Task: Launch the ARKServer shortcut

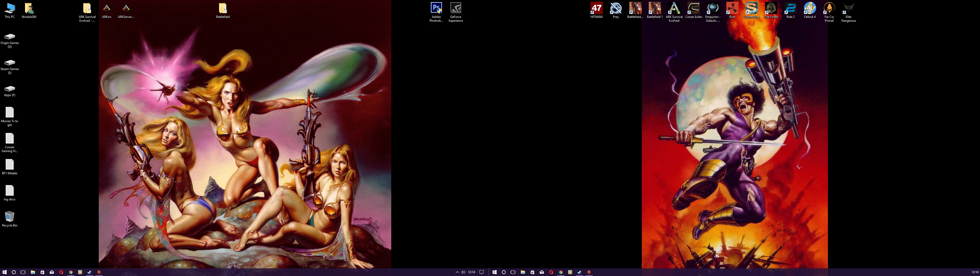Action: (126, 11)
